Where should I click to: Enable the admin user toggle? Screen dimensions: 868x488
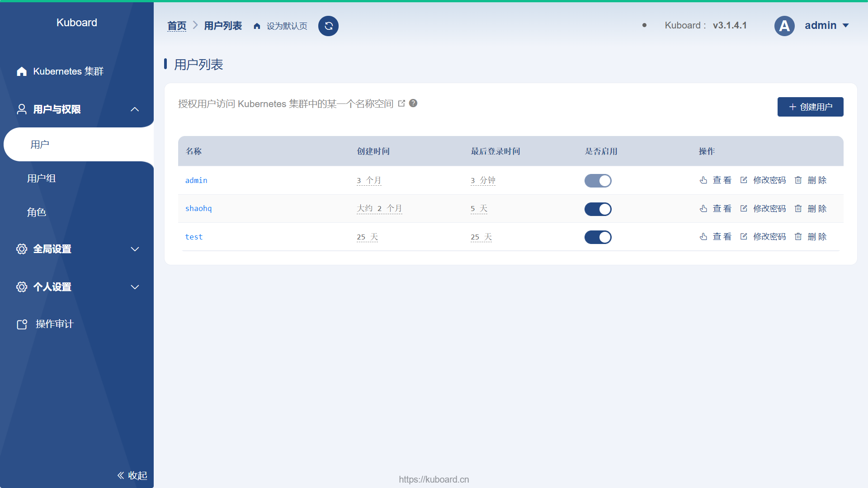pyautogui.click(x=598, y=180)
